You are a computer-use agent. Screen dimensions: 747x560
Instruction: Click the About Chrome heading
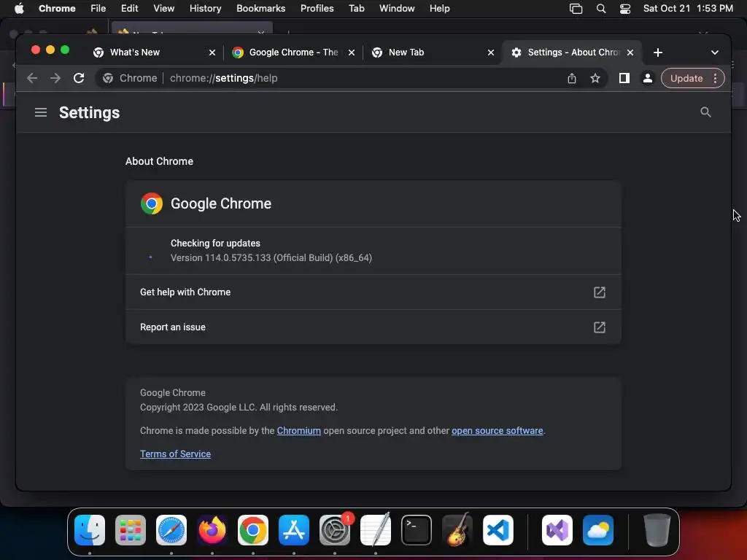[x=159, y=161]
